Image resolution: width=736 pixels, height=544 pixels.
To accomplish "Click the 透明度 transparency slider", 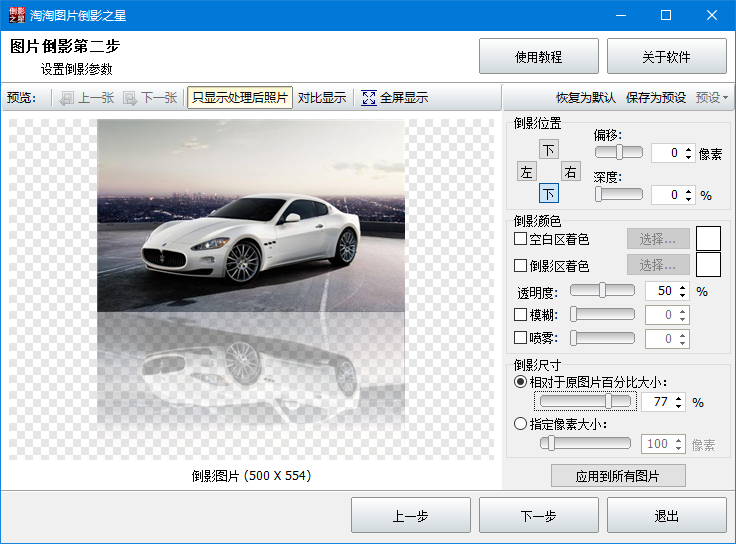I will (x=602, y=291).
